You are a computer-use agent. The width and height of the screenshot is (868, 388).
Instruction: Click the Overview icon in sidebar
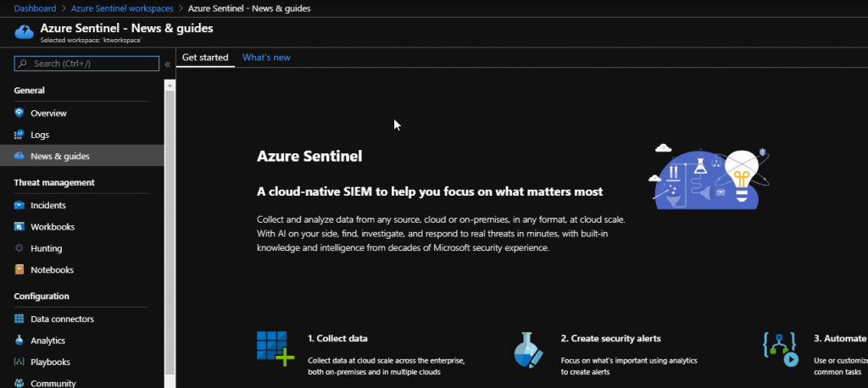point(19,113)
